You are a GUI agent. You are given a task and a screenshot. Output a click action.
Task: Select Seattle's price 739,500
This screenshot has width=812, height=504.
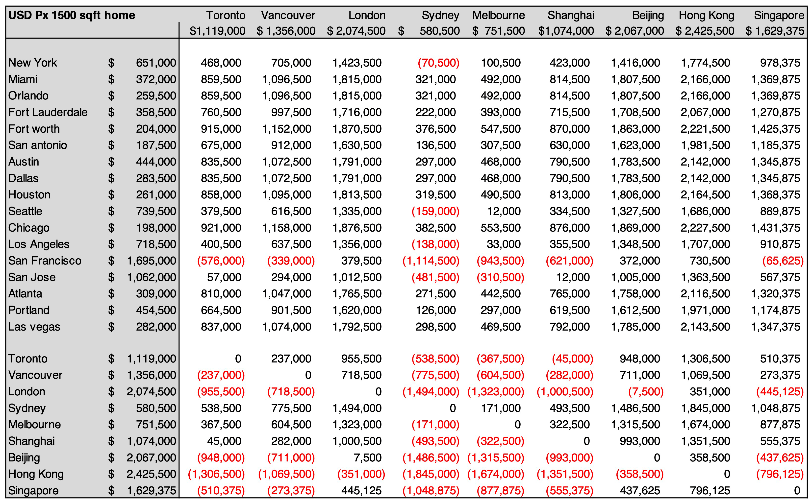156,211
